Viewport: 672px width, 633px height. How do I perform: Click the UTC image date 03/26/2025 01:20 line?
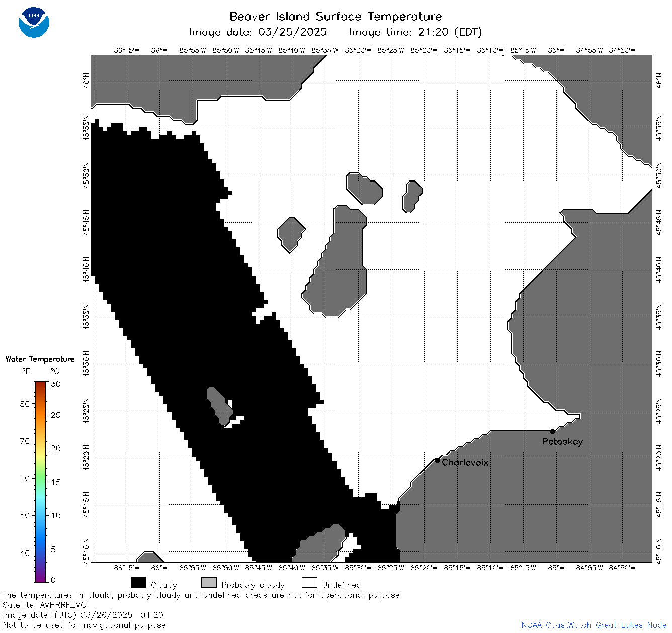83,615
